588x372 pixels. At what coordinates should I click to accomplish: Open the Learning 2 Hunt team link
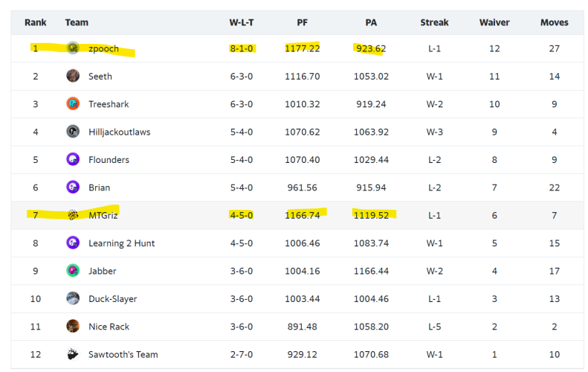(x=121, y=243)
